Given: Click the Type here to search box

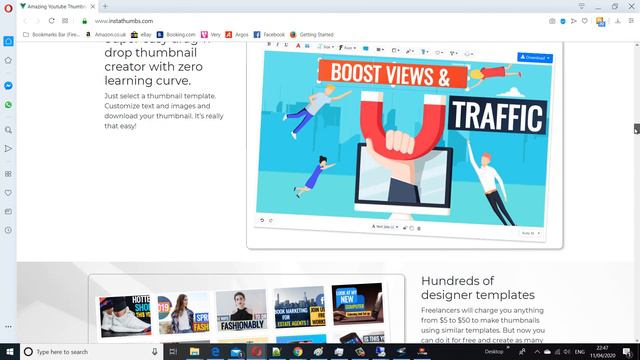Looking at the screenshot, I should tap(91, 351).
